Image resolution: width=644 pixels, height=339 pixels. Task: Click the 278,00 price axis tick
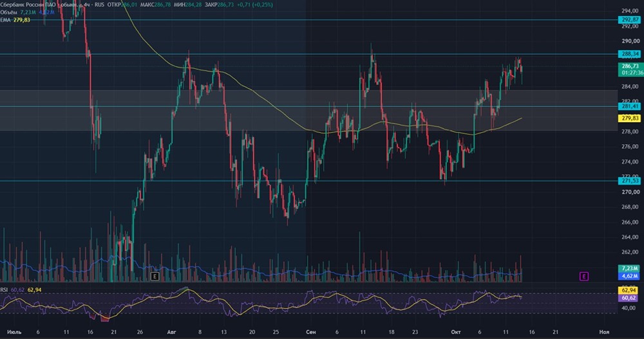630,132
